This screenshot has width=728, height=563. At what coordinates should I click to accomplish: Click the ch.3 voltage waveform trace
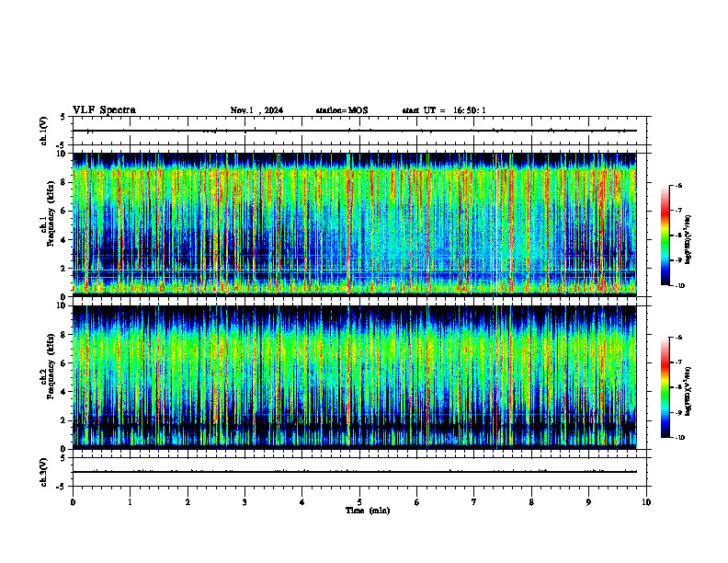(x=354, y=472)
